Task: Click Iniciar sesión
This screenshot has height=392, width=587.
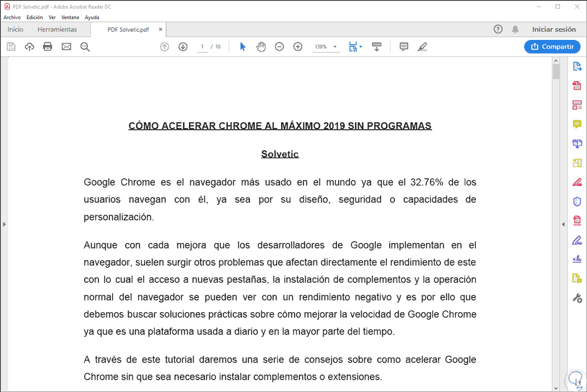Action: point(554,29)
